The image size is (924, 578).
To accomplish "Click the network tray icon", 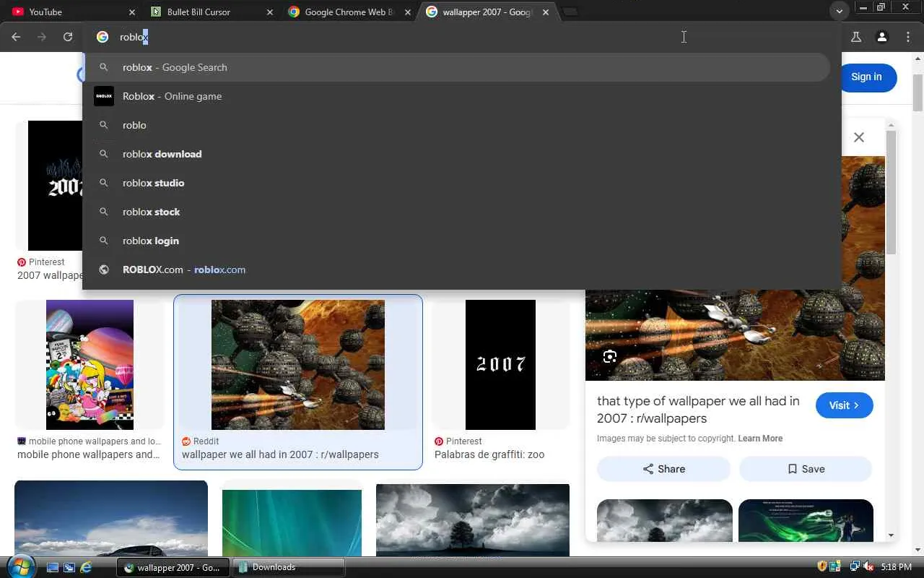I will [x=855, y=567].
